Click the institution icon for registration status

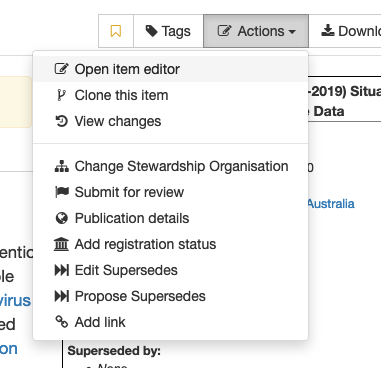tap(61, 244)
